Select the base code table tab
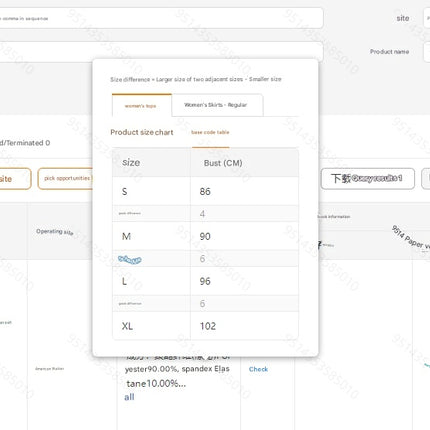The width and height of the screenshot is (430, 430). point(210,132)
